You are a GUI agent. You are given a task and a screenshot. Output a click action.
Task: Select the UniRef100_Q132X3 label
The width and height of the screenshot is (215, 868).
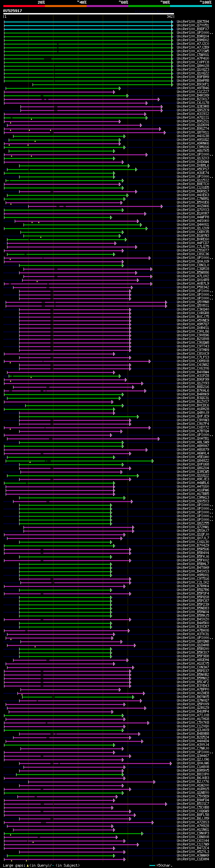(193, 159)
